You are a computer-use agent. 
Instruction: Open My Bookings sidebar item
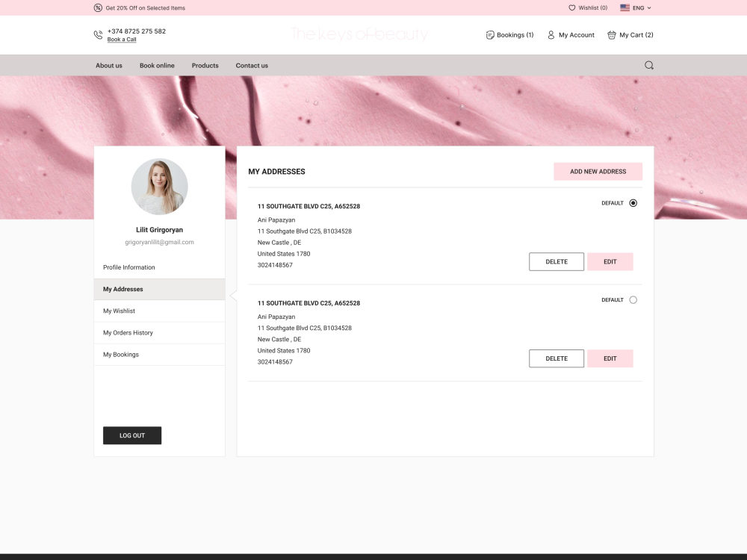pos(160,355)
